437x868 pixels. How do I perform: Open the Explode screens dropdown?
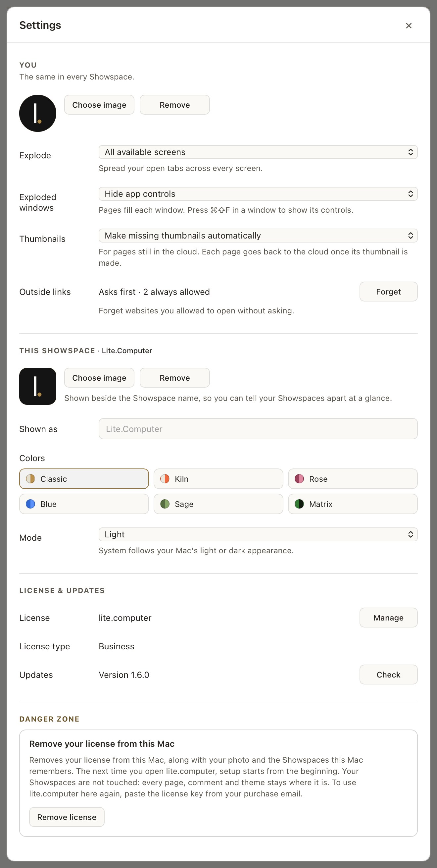pyautogui.click(x=258, y=152)
